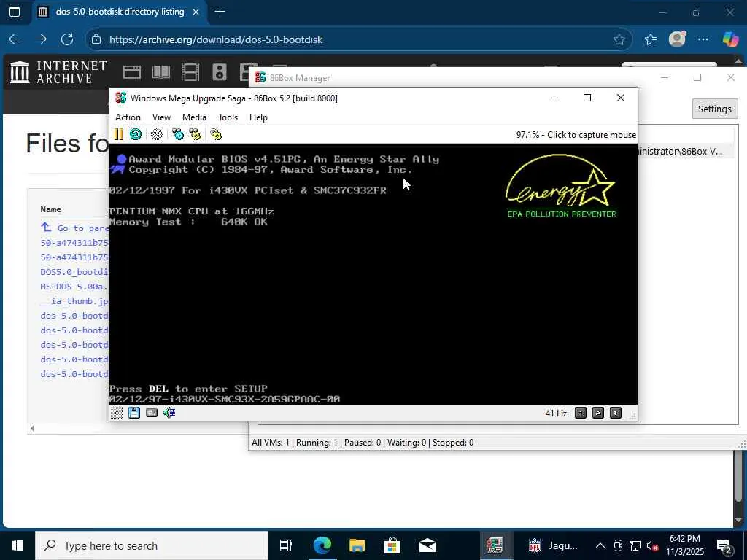The width and height of the screenshot is (747, 560).
Task: Click the '41 Hz' refresh rate text
Action: pyautogui.click(x=555, y=413)
